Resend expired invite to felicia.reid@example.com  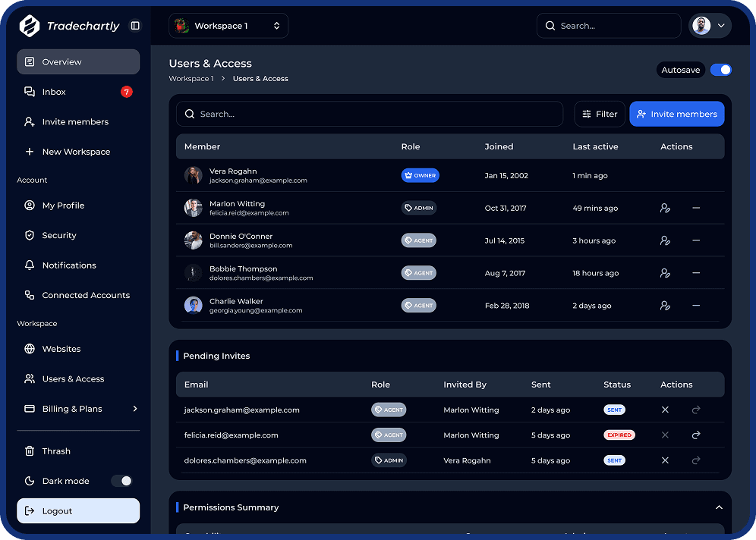[696, 435]
